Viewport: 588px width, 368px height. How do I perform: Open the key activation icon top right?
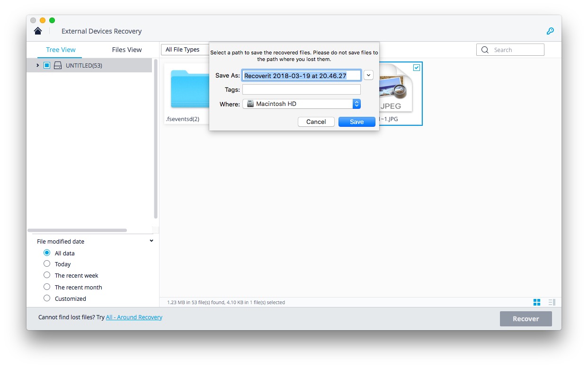(x=550, y=30)
